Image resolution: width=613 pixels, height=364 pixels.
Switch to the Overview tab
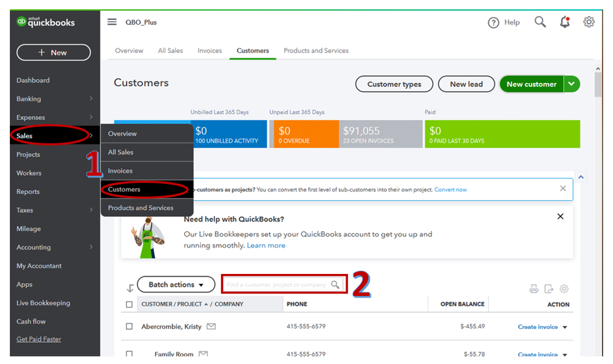click(x=129, y=50)
